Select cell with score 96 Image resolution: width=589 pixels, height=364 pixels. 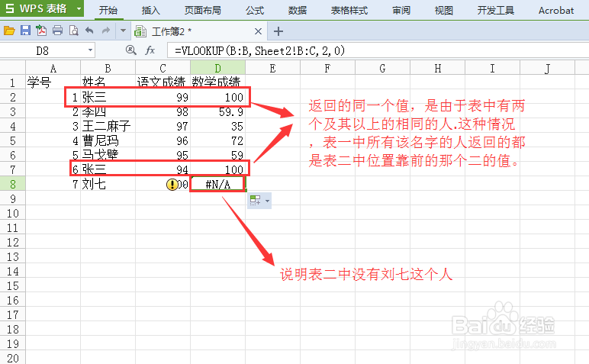(x=163, y=140)
